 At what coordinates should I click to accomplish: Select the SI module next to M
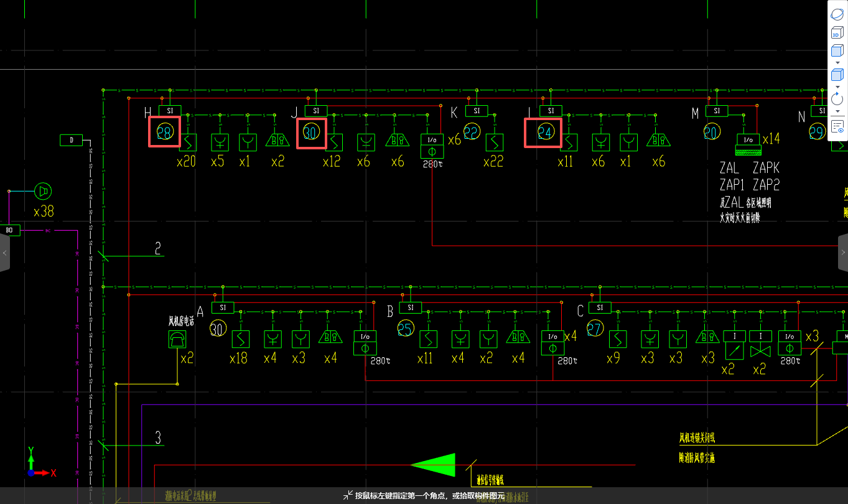pos(717,111)
